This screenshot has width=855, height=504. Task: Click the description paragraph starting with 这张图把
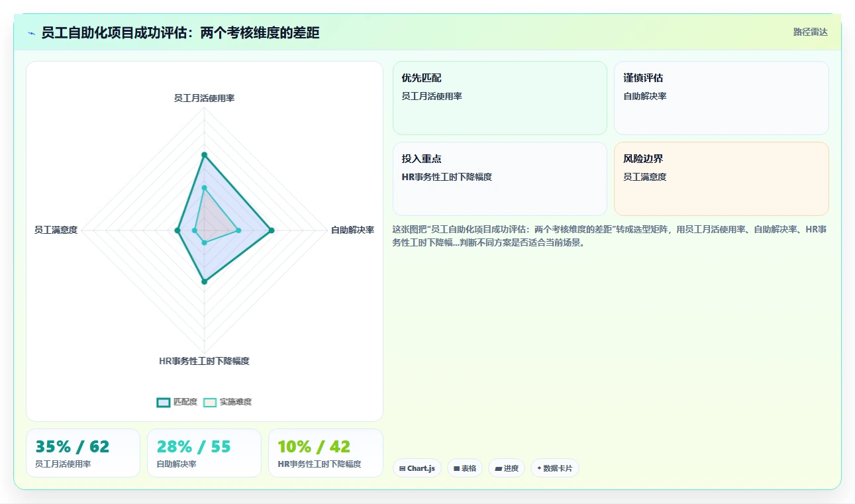pyautogui.click(x=609, y=236)
